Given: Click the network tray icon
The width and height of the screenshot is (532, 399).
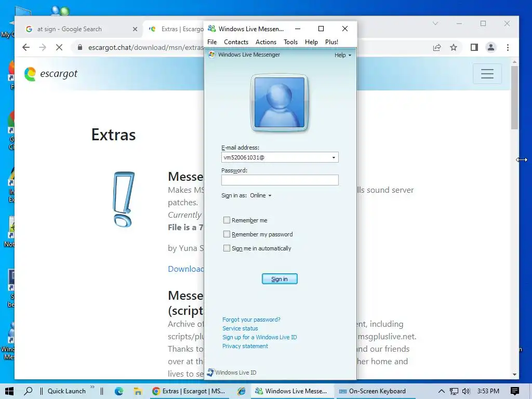Looking at the screenshot, I should pos(454,391).
